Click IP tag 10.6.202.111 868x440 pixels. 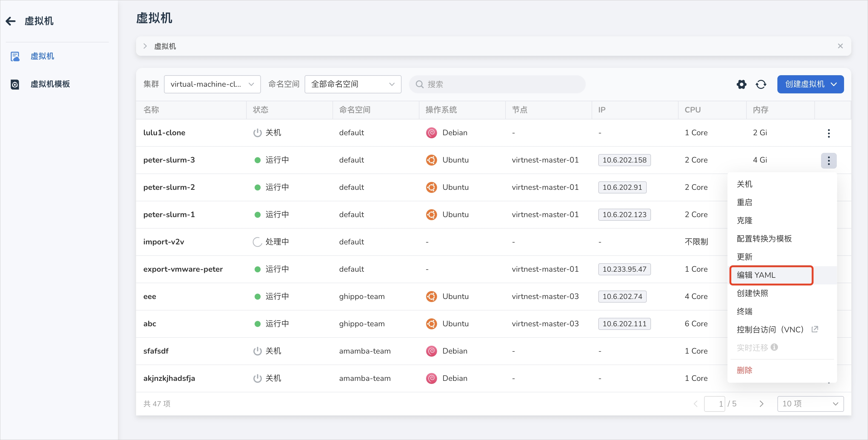point(624,324)
